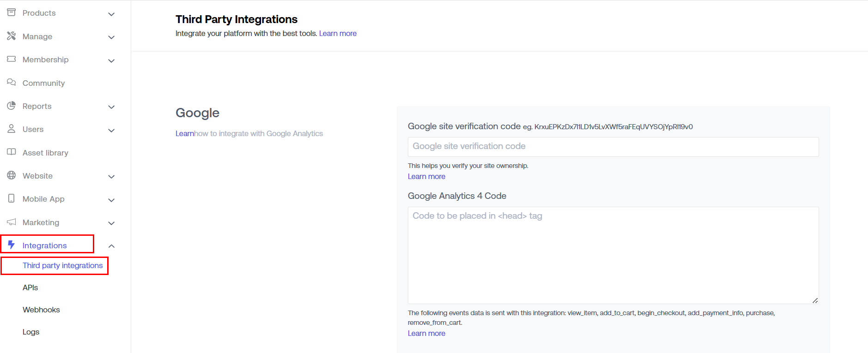
Task: Click the Website globe icon
Action: click(x=12, y=175)
